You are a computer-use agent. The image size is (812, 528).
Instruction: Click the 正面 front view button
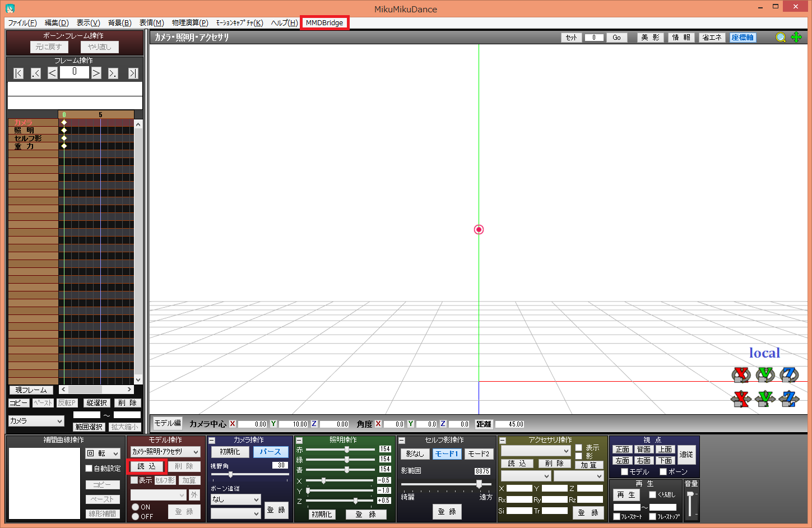(x=623, y=450)
